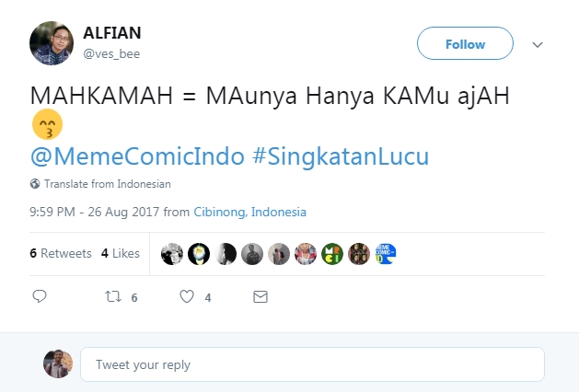
Task: Like the tweet with heart icon
Action: tap(187, 297)
